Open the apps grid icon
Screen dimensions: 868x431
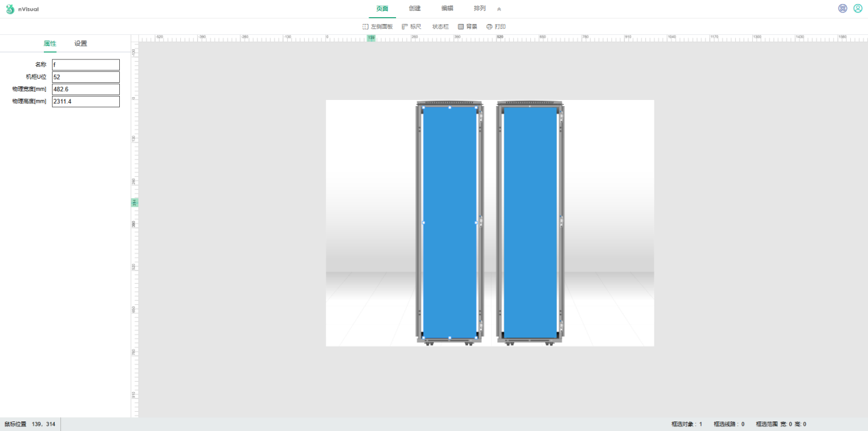[x=843, y=8]
